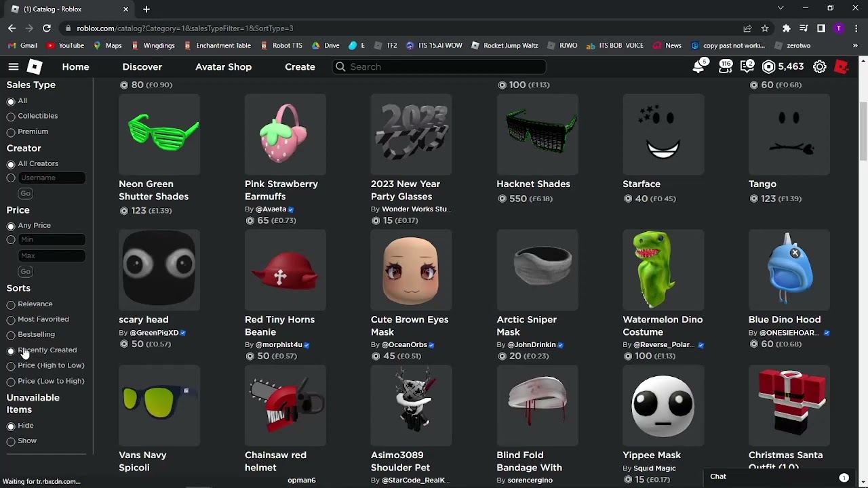The height and width of the screenshot is (488, 868).
Task: Open the notifications bell icon
Action: 698,66
